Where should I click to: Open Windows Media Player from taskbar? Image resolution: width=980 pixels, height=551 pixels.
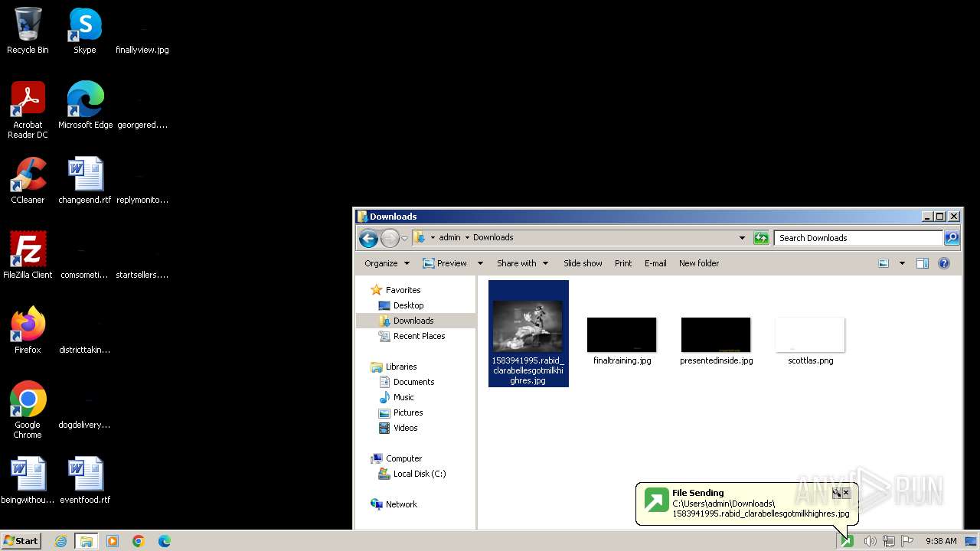pyautogui.click(x=113, y=541)
